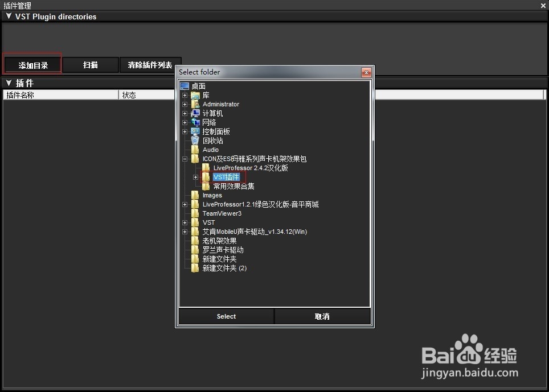Expand the 库 tree node
The width and height of the screenshot is (549, 392).
coord(185,95)
